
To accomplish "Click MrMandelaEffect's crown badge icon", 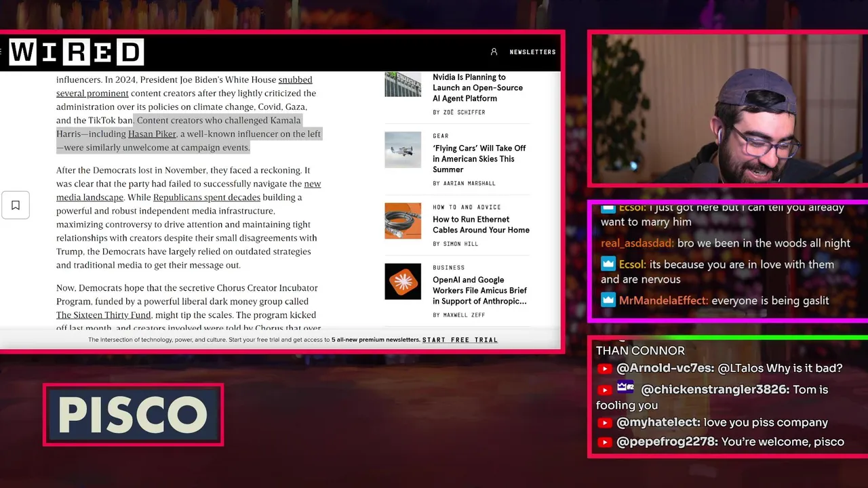I will (x=608, y=300).
